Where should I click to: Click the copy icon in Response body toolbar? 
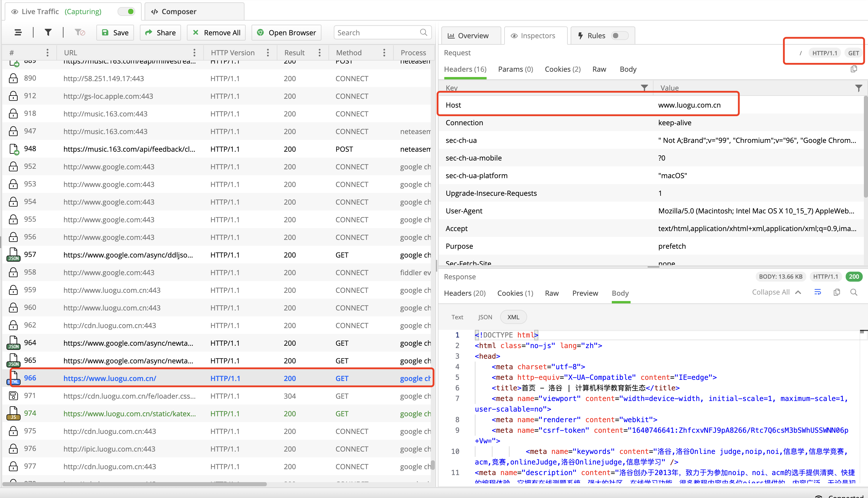(837, 292)
